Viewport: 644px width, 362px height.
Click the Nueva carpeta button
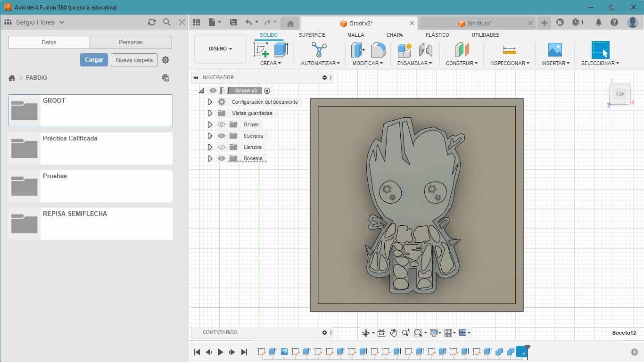click(x=134, y=60)
